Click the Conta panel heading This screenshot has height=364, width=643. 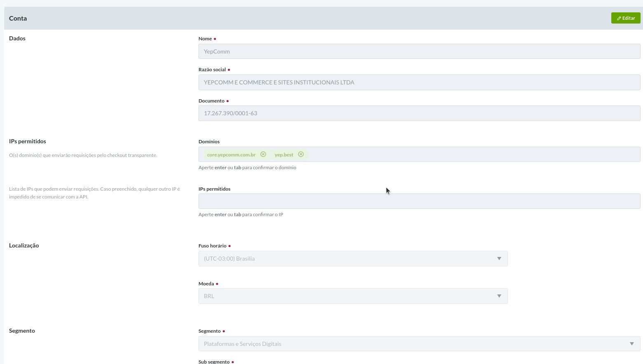point(18,18)
